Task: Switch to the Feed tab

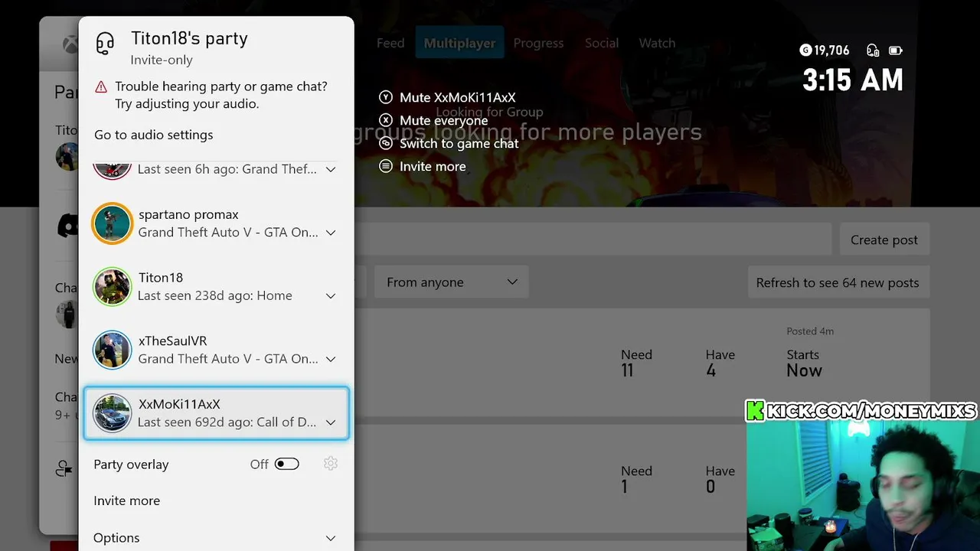Action: (x=390, y=43)
